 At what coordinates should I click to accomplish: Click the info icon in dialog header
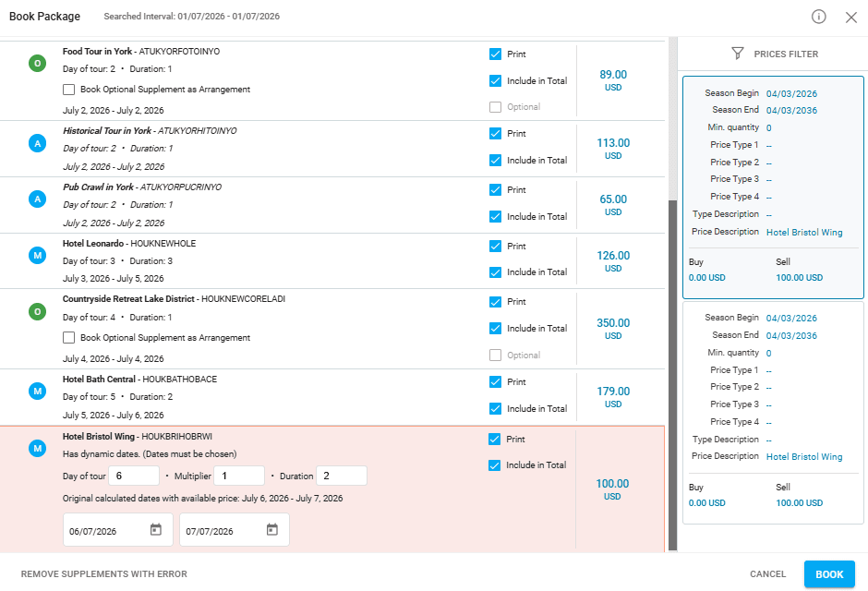click(x=818, y=17)
